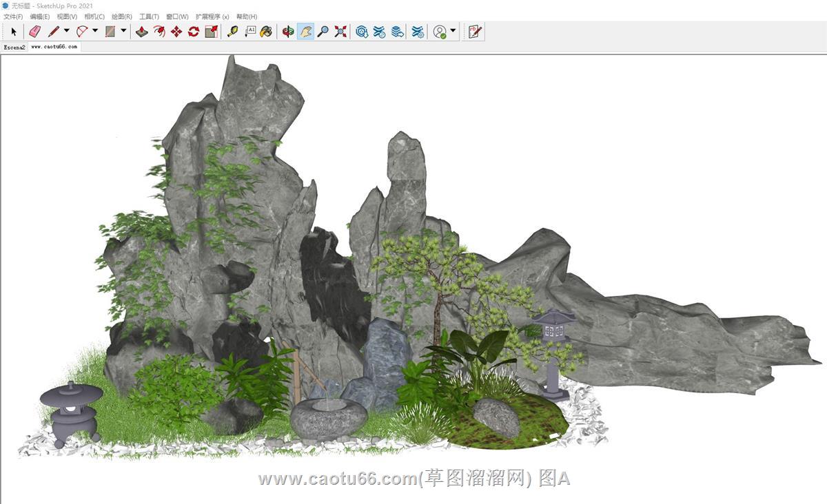
Task: Select the Line pencil tool
Action: [53, 31]
